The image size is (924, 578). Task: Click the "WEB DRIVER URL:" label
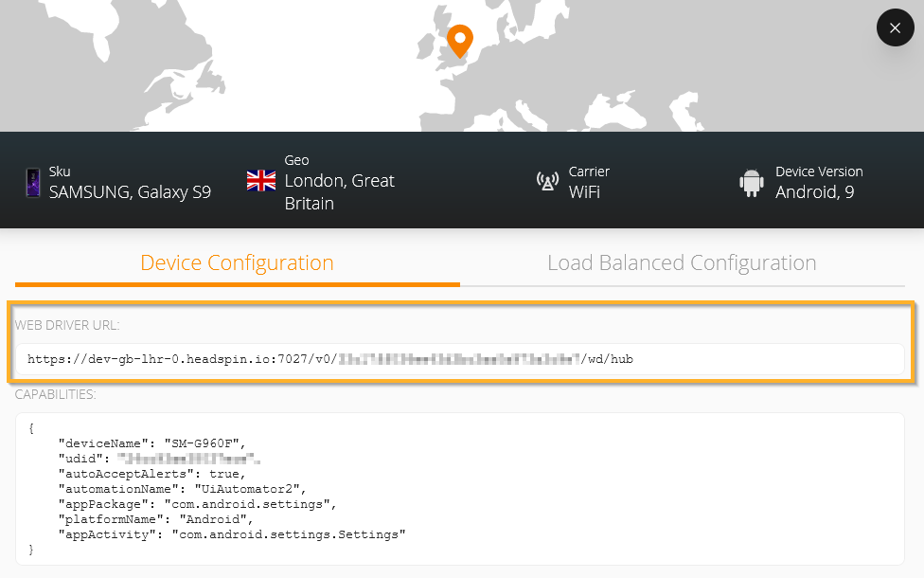[x=67, y=326]
